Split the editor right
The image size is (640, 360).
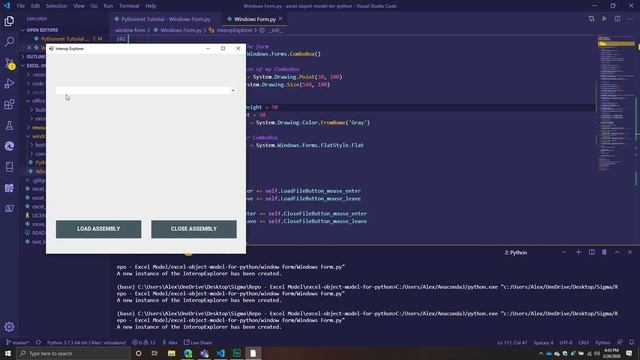point(617,19)
